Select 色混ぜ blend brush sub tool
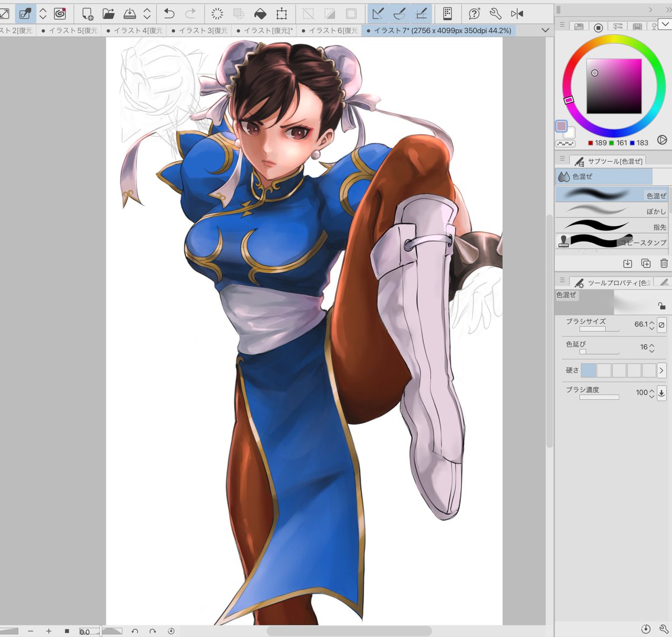 (x=612, y=195)
